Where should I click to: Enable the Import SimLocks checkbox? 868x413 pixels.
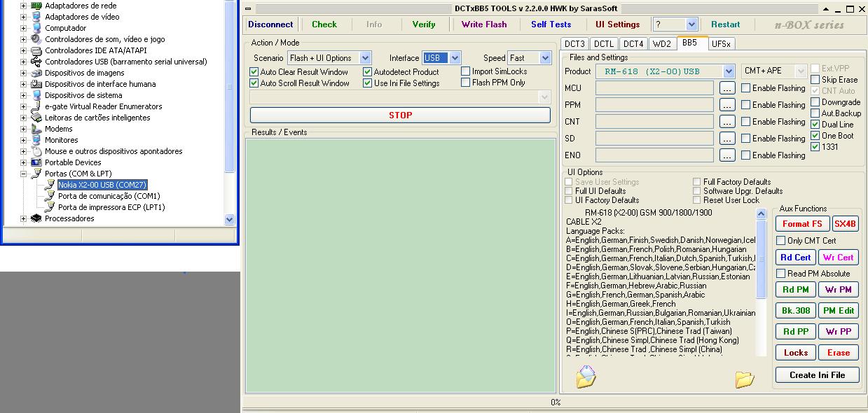[466, 71]
